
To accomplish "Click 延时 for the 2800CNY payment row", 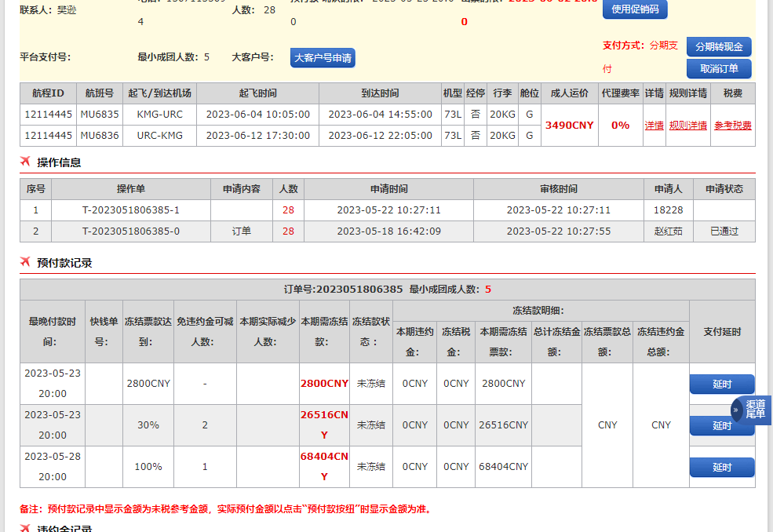I will pos(721,384).
